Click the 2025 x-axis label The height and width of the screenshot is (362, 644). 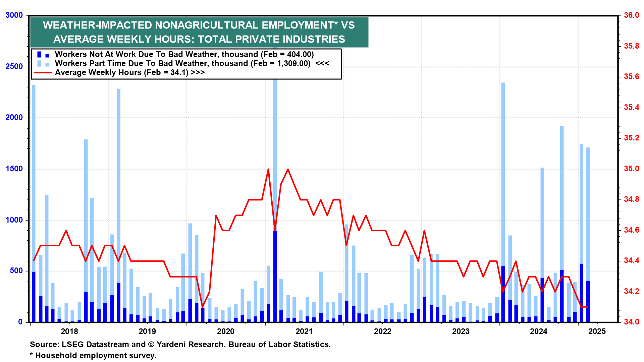tap(597, 331)
